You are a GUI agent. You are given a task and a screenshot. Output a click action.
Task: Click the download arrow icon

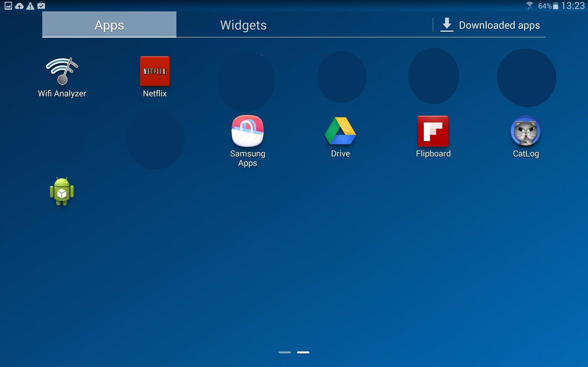tap(447, 25)
